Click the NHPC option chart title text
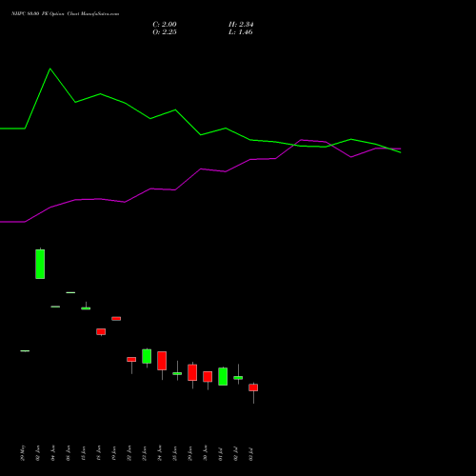This screenshot has width=476, height=476. click(65, 14)
